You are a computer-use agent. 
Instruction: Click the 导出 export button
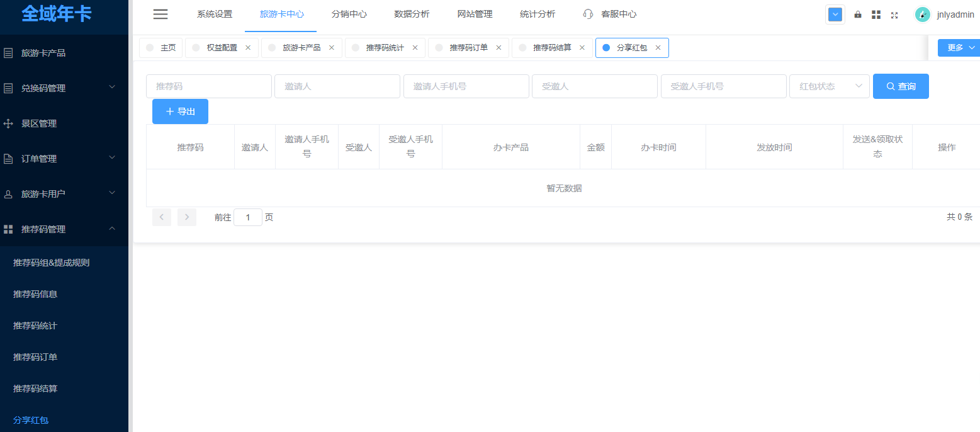[180, 111]
